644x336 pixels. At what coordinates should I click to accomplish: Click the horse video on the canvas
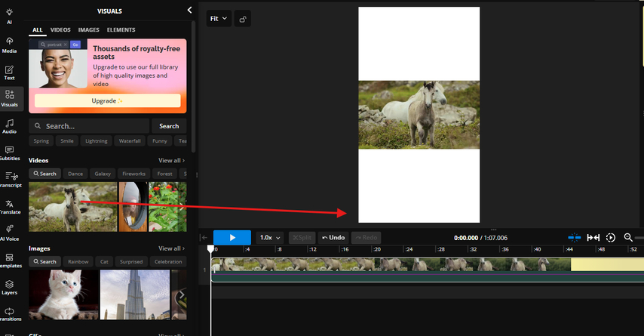tap(419, 115)
